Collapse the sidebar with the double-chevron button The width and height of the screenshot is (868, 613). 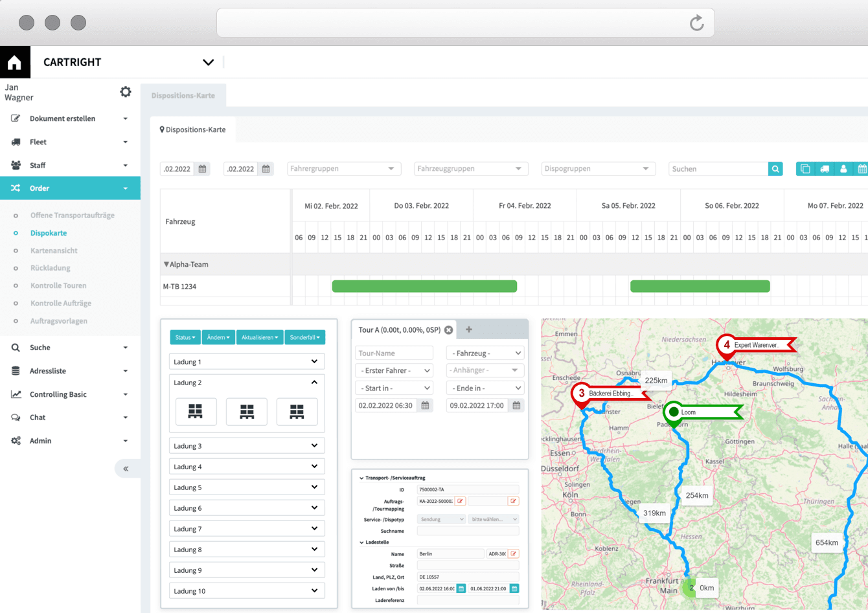(x=126, y=469)
